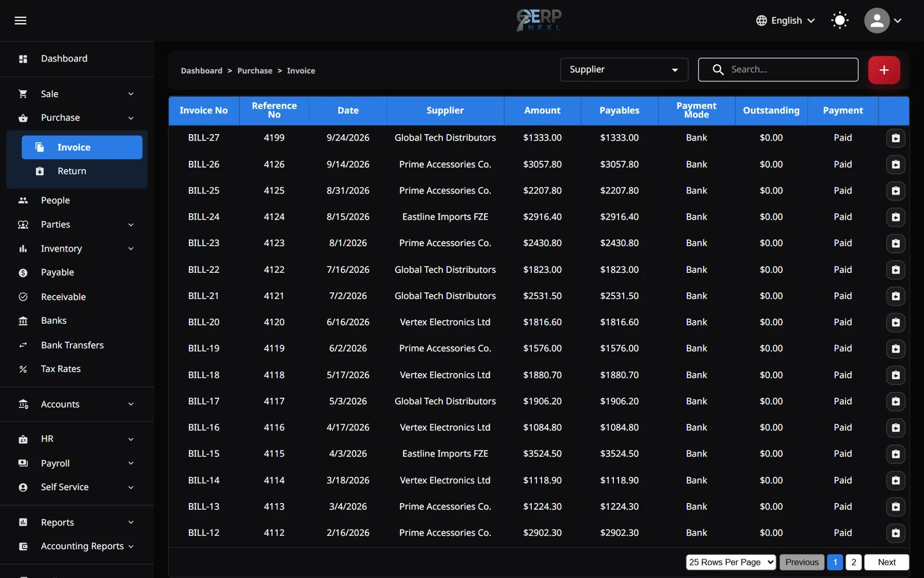
Task: Click the globe language icon
Action: click(x=762, y=21)
